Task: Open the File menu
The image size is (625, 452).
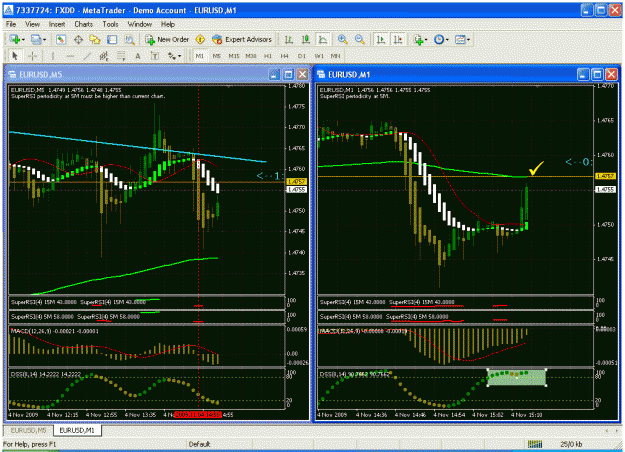Action: pyautogui.click(x=11, y=24)
